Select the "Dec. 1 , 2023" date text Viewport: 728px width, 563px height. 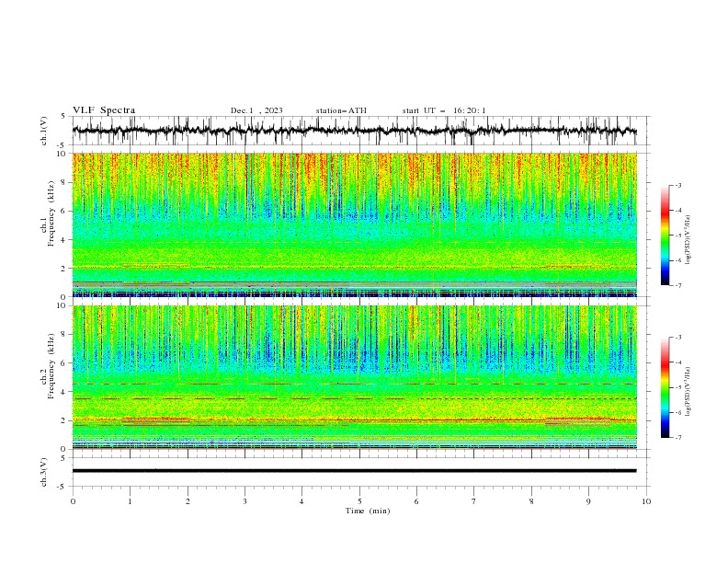[256, 110]
